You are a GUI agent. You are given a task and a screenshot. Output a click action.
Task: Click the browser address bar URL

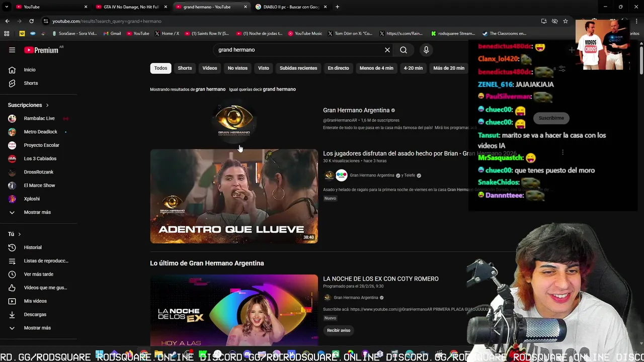[x=107, y=21]
